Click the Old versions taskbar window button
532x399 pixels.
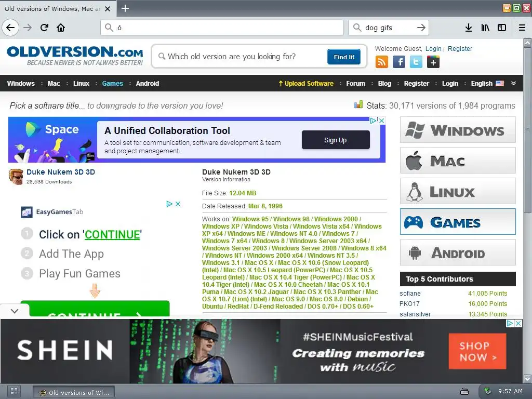pos(74,392)
